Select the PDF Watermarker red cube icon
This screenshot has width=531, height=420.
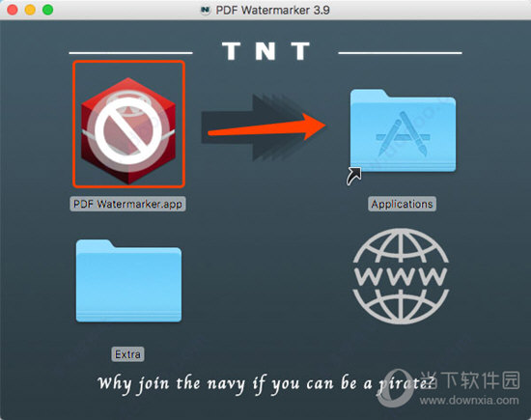(x=128, y=131)
